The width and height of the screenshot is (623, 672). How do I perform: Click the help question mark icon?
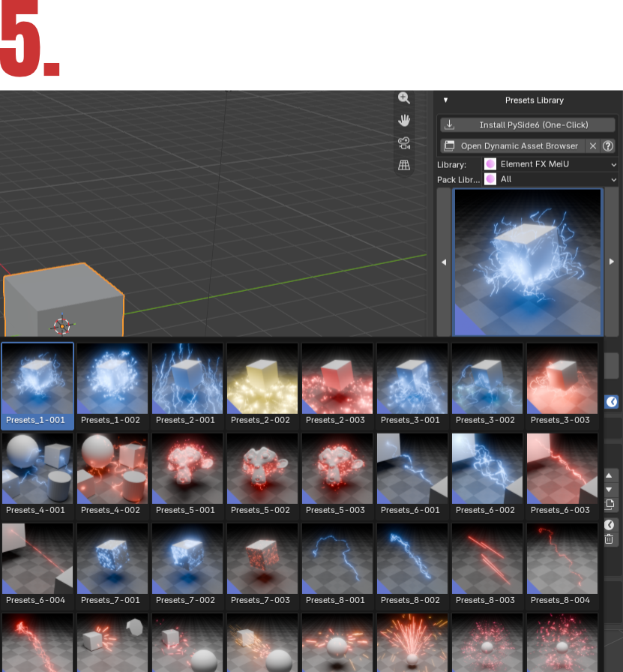pos(607,146)
